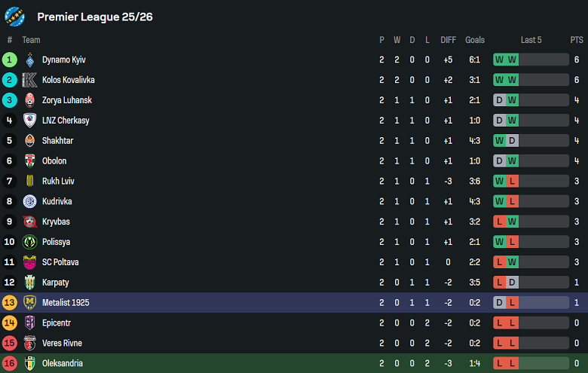Click SC Poltava's red loss badge
Image resolution: width=588 pixels, height=373 pixels.
[x=499, y=262]
